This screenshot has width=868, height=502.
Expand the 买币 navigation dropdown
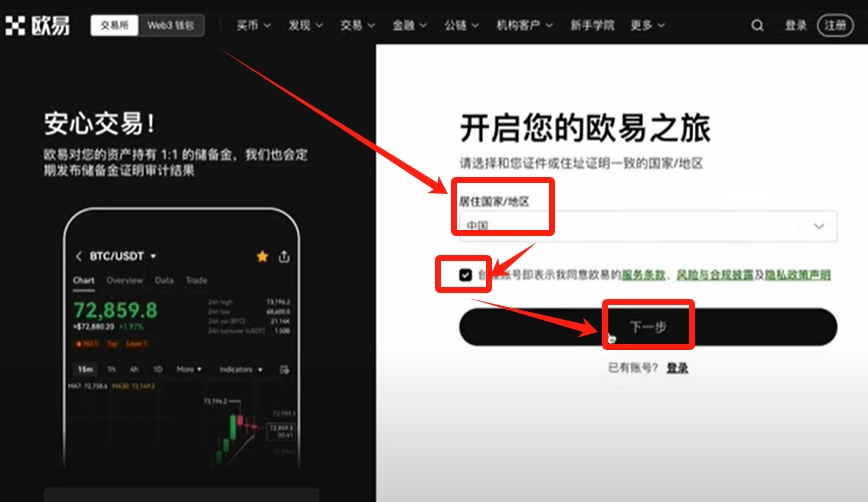253,26
